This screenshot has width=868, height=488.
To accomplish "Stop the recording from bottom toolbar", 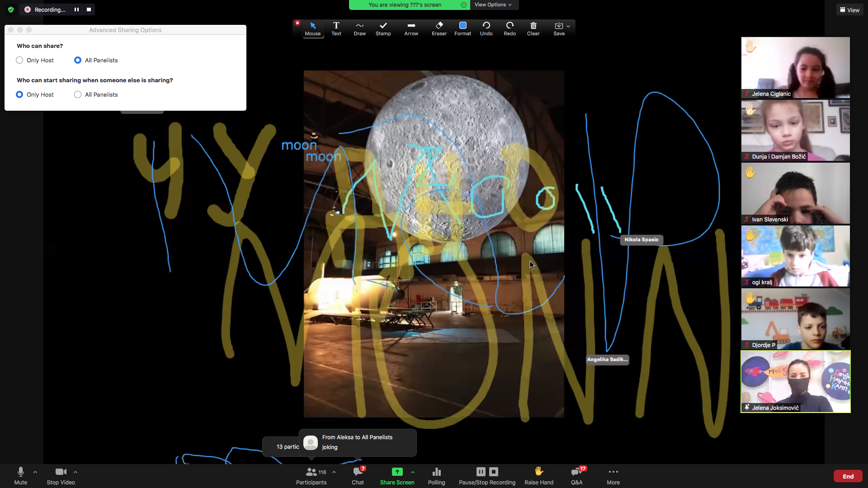I will (494, 472).
